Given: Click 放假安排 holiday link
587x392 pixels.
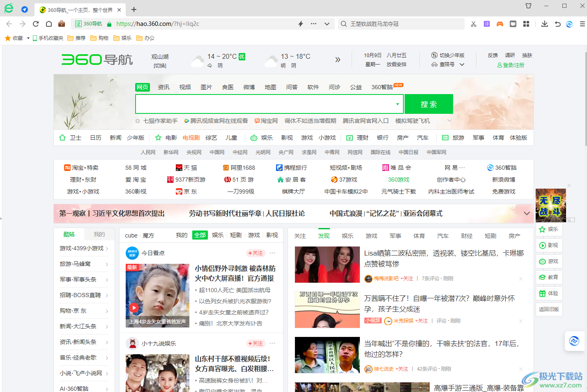Looking at the screenshot, I should pyautogui.click(x=396, y=65).
